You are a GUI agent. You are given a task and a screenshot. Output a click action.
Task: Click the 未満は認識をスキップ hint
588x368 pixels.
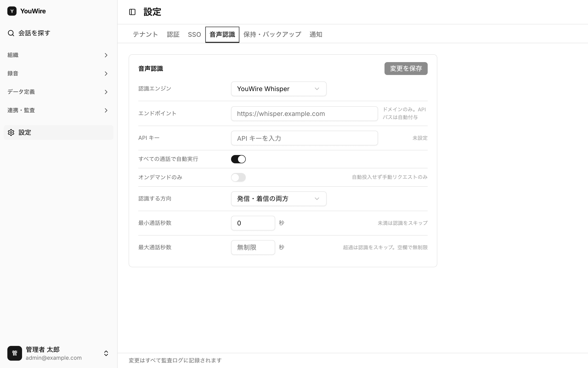[403, 223]
